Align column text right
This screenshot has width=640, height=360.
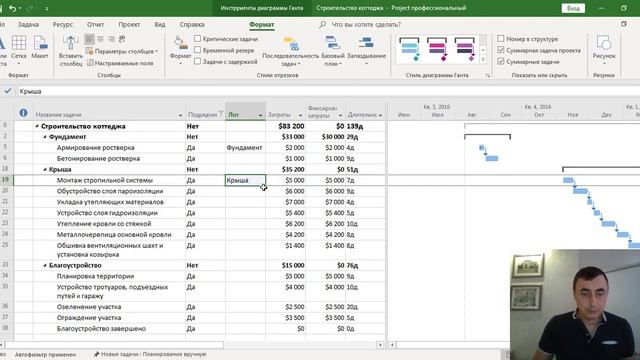(111, 39)
